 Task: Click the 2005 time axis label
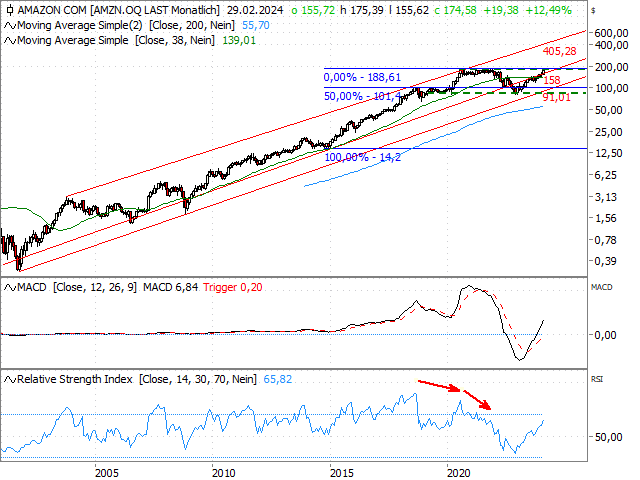click(x=107, y=473)
